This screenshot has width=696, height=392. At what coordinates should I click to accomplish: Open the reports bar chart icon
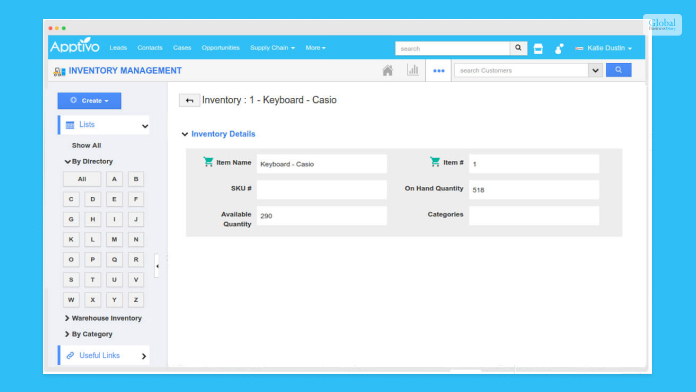point(413,70)
